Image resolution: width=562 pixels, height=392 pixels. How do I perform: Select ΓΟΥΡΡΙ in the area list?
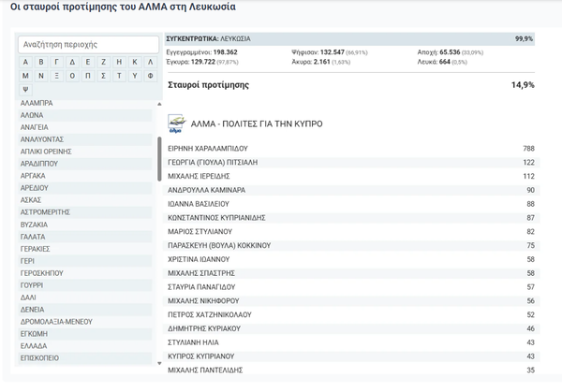[85, 285]
